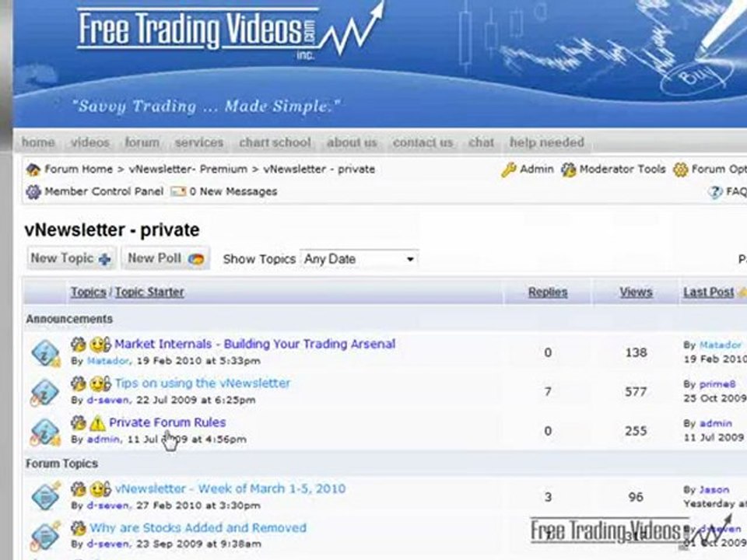747x560 pixels.
Task: Open d-seven's profile under Tips on using vNewsletter
Action: coord(108,401)
